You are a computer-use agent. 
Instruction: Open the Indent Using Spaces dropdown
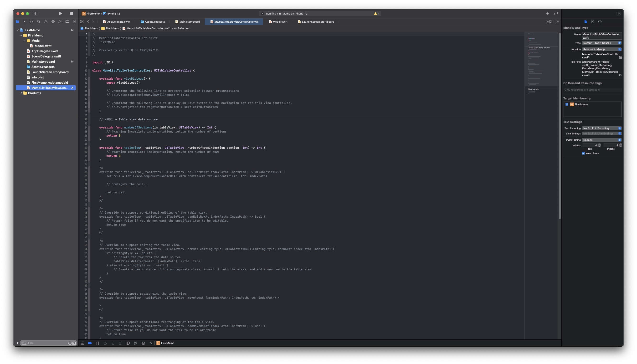point(601,140)
